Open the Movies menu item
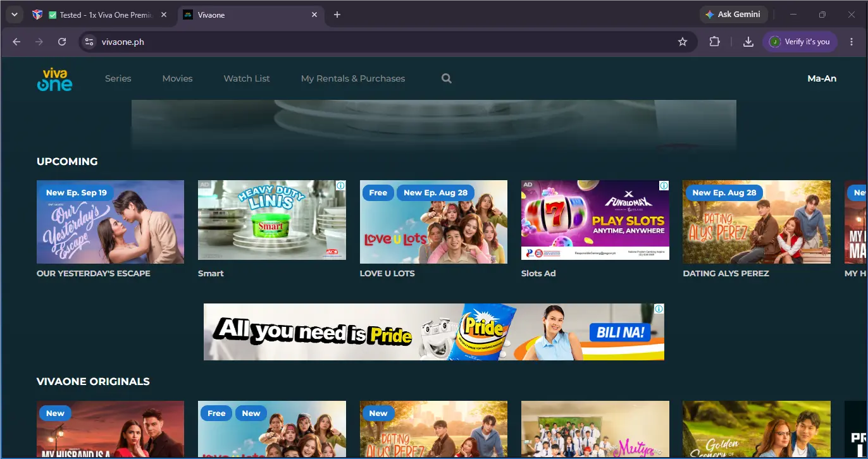This screenshot has height=459, width=868. [x=177, y=78]
